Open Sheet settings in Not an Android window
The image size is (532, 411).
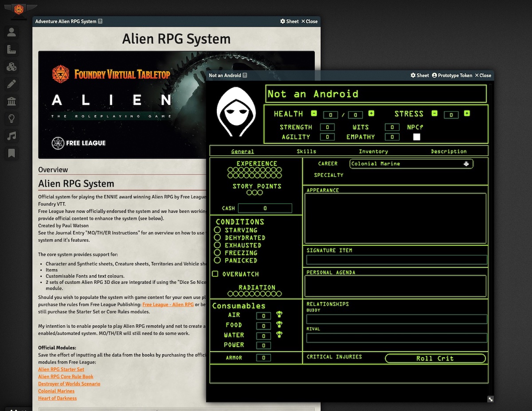coord(419,75)
